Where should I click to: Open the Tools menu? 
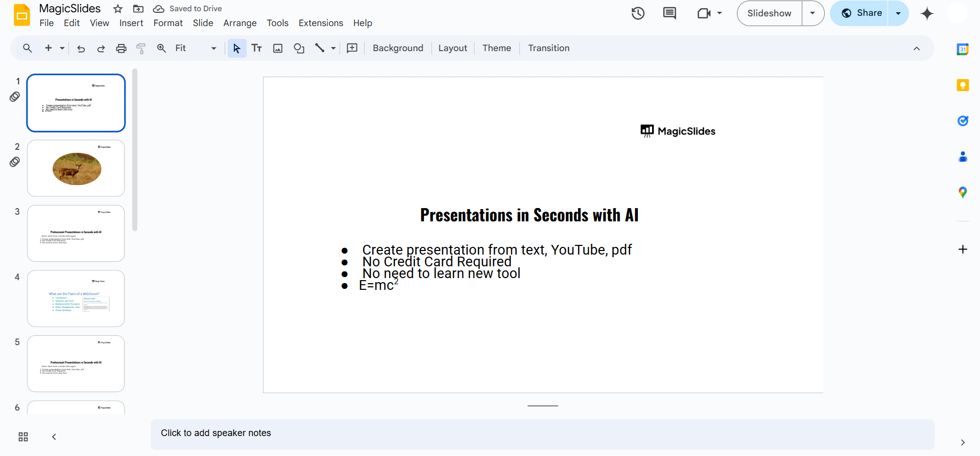278,23
